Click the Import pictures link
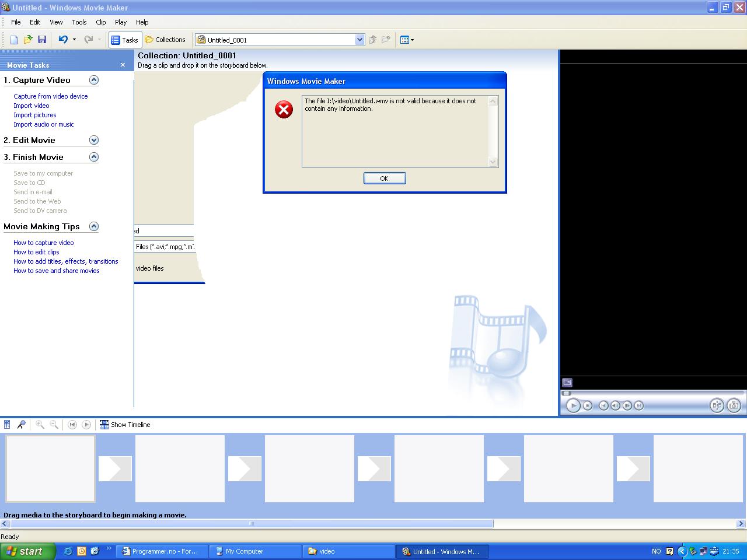This screenshot has height=560, width=747. (35, 115)
